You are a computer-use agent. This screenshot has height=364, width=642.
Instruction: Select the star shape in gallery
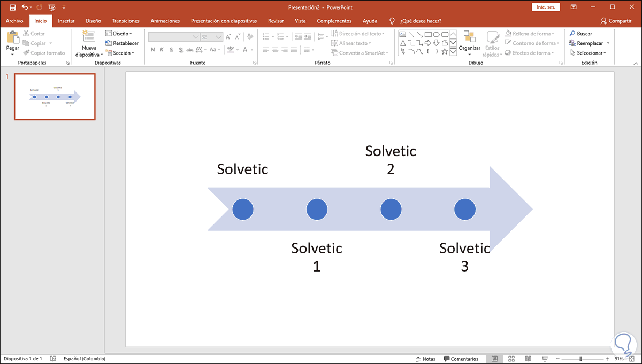444,51
